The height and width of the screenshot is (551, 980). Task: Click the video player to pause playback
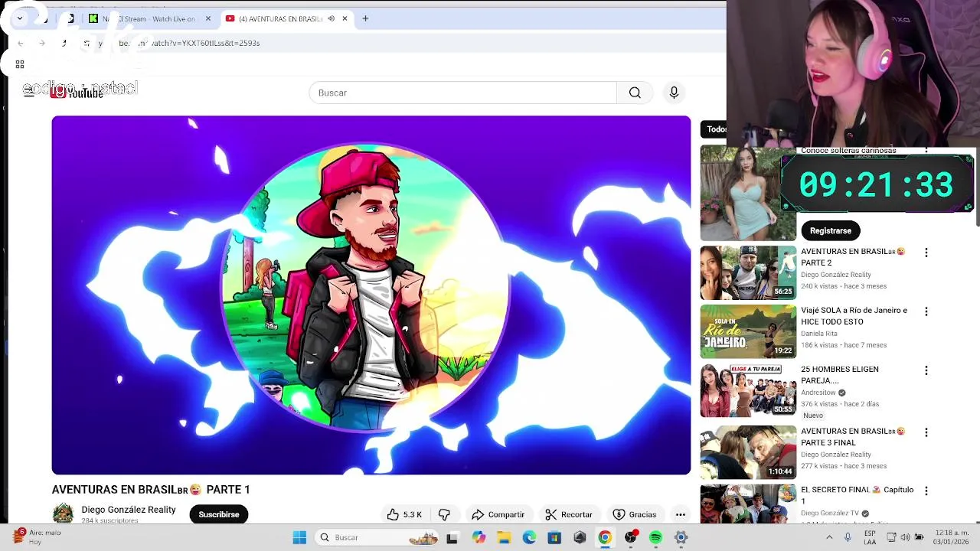point(371,295)
